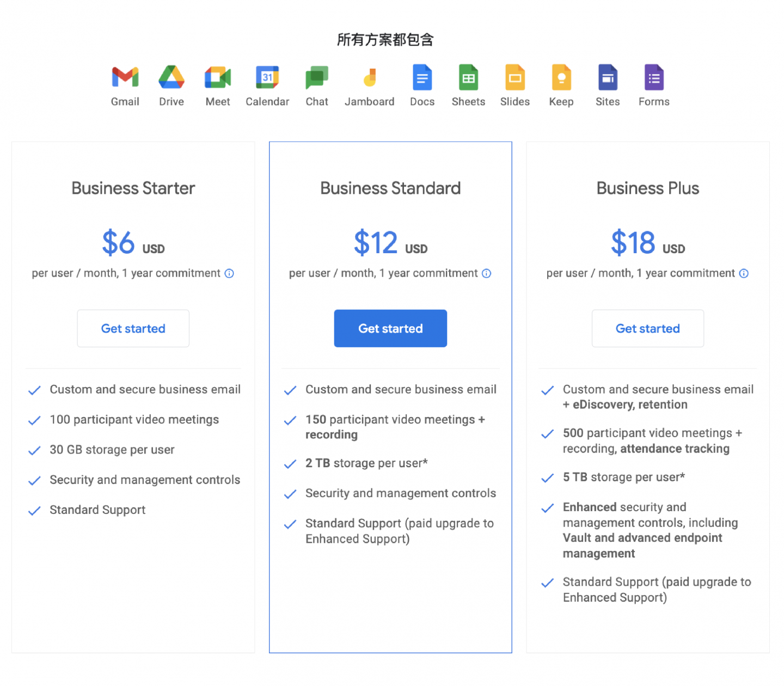Click the Slides icon
Viewport: 784px width, 686px height.
pos(515,77)
